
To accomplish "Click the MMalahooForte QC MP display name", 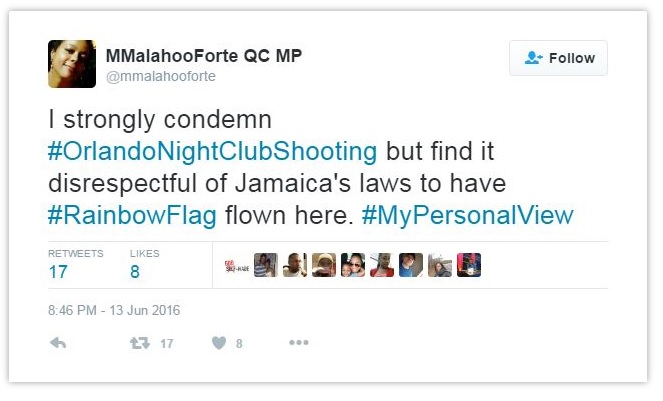I will coord(204,56).
